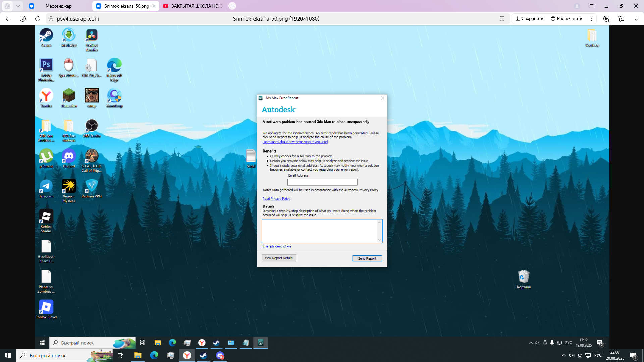
Task: Open Steam from the bottom taskbar
Action: pyautogui.click(x=203, y=355)
